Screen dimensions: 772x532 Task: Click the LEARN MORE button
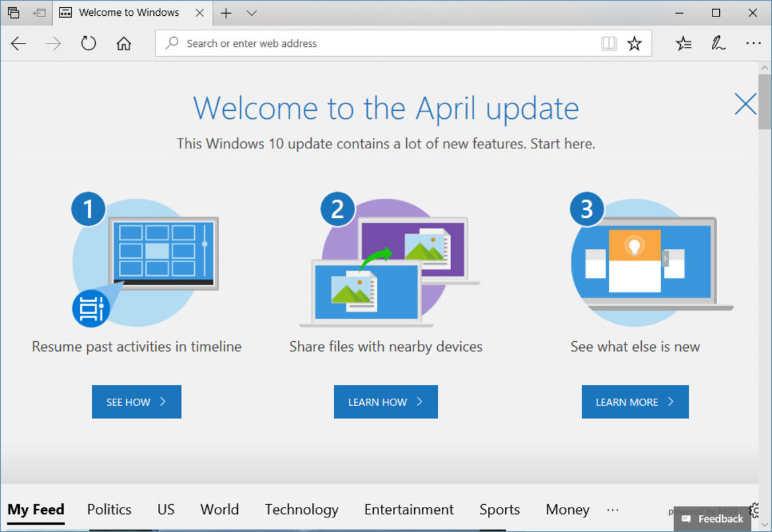click(x=635, y=401)
